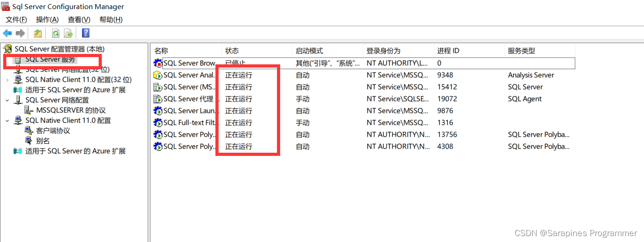Select the SQL Server Anal... service name
Viewport: 644px width, 242px height.
click(x=189, y=75)
